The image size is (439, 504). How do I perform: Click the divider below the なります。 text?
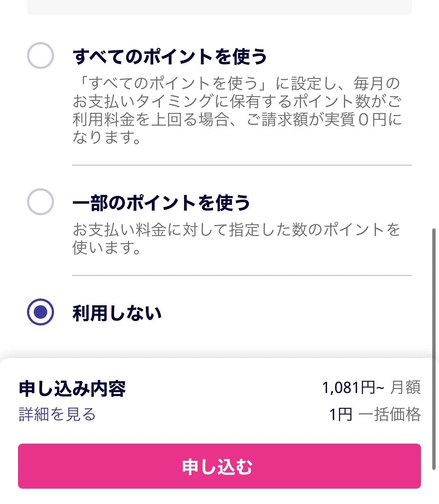pyautogui.click(x=242, y=165)
